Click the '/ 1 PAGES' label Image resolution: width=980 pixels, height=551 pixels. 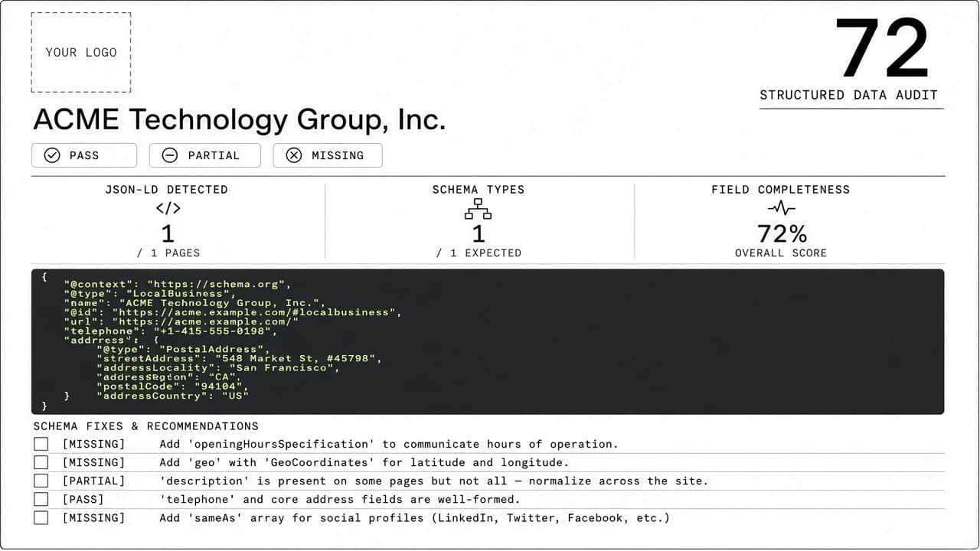pos(168,253)
